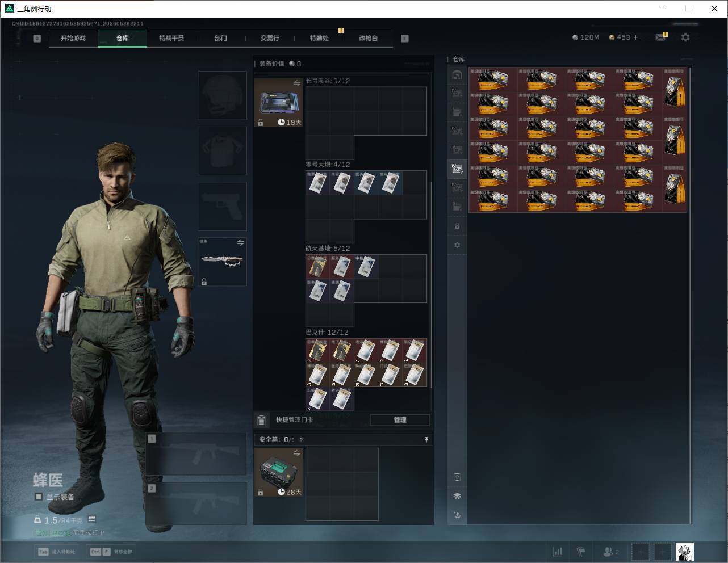This screenshot has width=728, height=563.
Task: Click the Ctrl F 转移全部 button
Action: [x=111, y=552]
